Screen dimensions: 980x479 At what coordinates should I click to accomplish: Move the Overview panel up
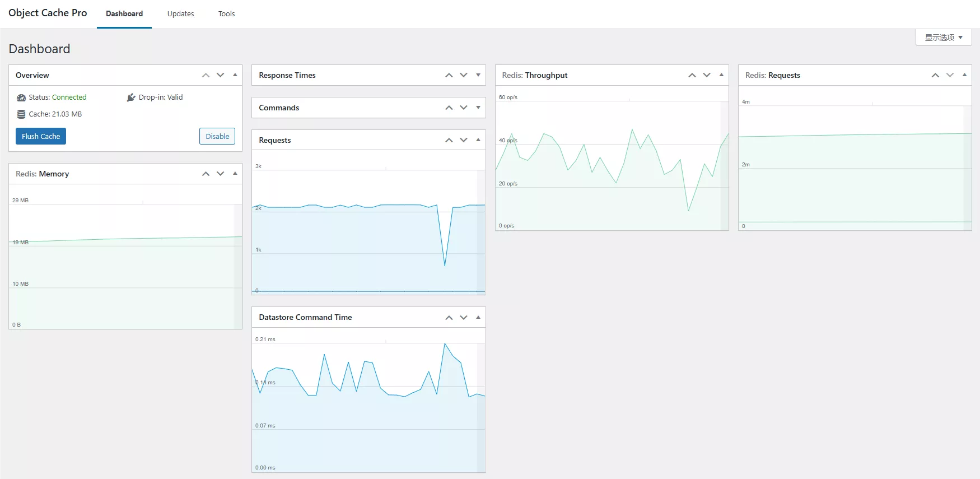click(206, 75)
